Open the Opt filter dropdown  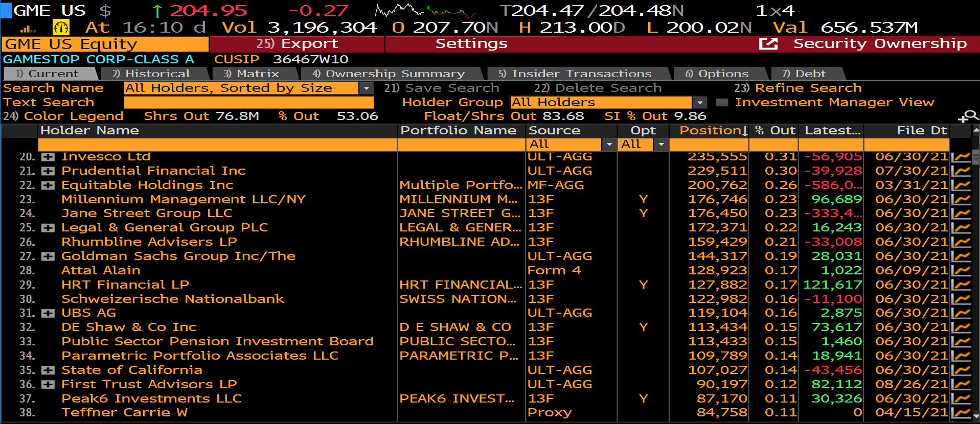(x=662, y=145)
